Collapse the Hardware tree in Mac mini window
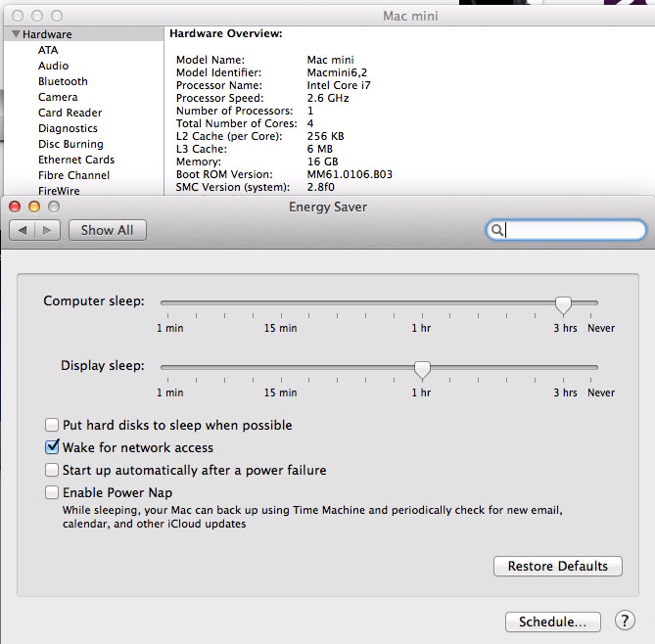655x644 pixels. coord(16,34)
